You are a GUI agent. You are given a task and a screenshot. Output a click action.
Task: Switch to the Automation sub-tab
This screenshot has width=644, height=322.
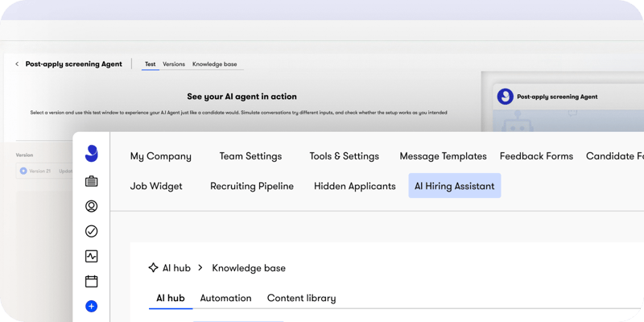click(226, 298)
